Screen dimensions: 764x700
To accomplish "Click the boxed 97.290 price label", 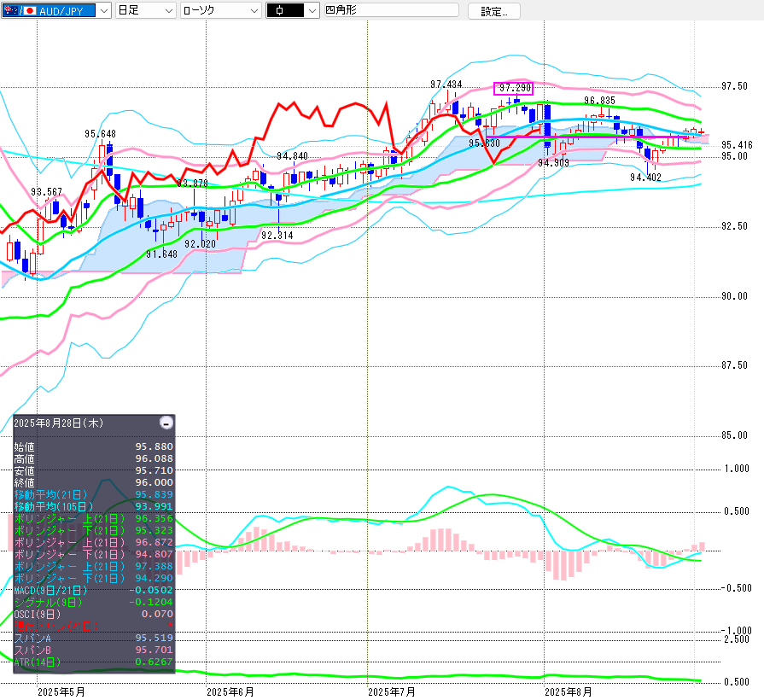I will pyautogui.click(x=514, y=88).
